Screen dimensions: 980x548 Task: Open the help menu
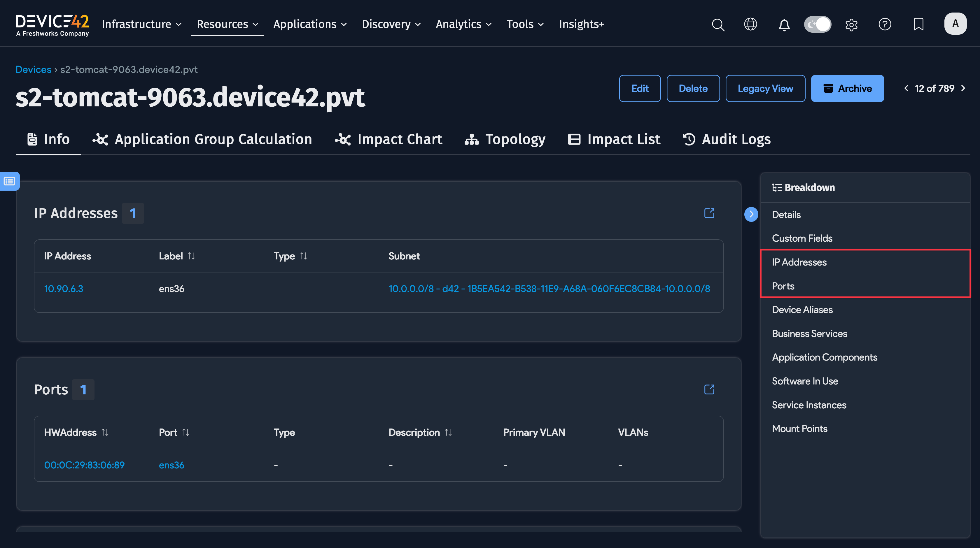(x=885, y=24)
